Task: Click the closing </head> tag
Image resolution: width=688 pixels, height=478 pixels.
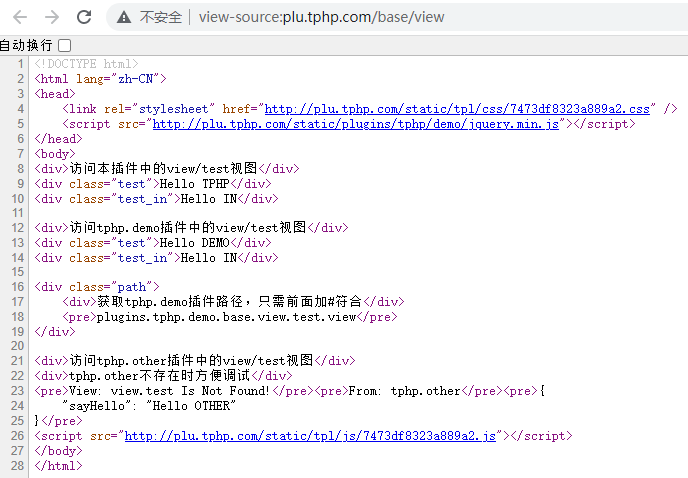Action: (x=58, y=139)
